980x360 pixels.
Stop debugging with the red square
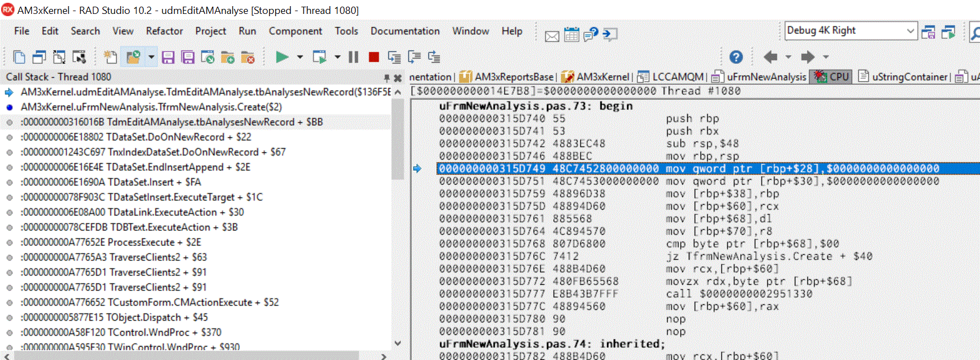pos(374,57)
